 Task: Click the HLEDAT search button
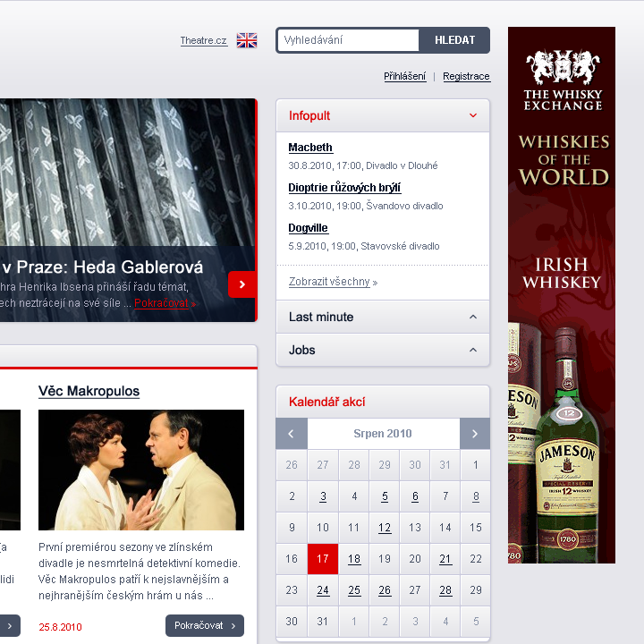tap(454, 40)
